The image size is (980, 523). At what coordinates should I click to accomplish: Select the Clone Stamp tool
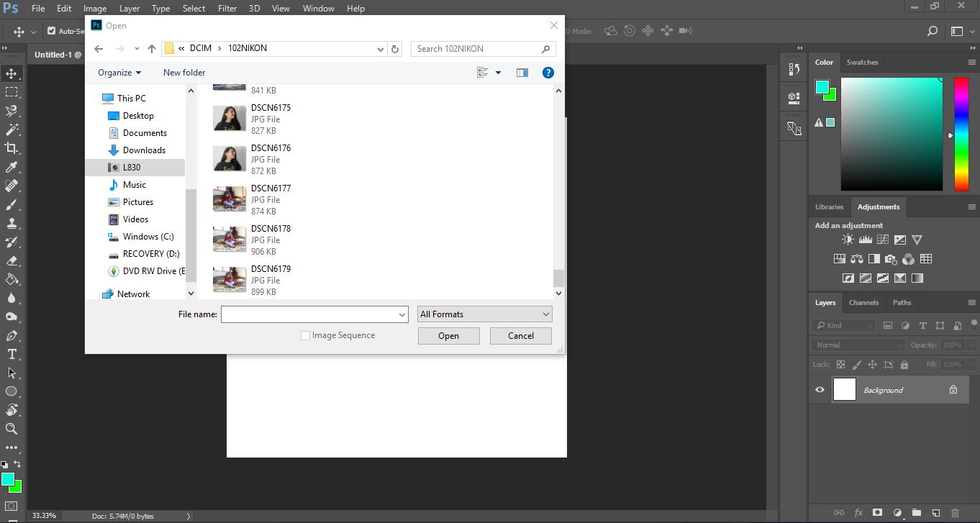click(x=12, y=223)
